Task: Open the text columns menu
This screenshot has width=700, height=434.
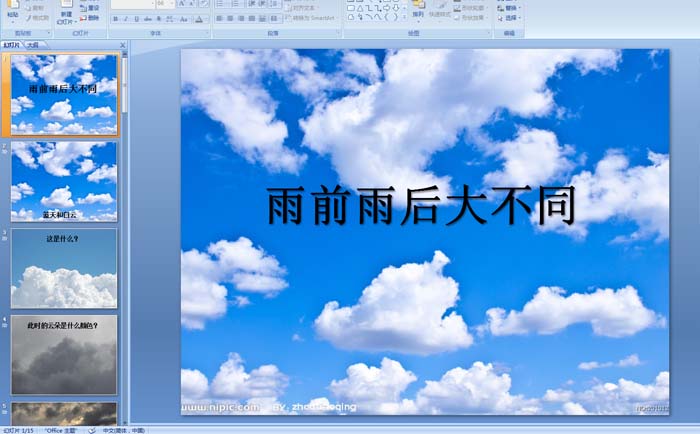Action: tap(275, 19)
